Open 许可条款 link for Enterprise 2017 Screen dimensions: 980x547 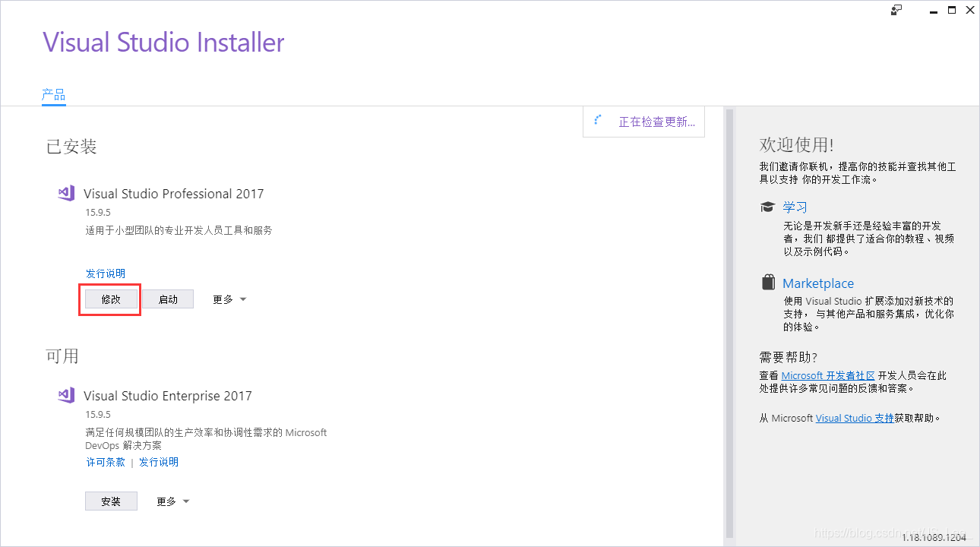point(106,462)
